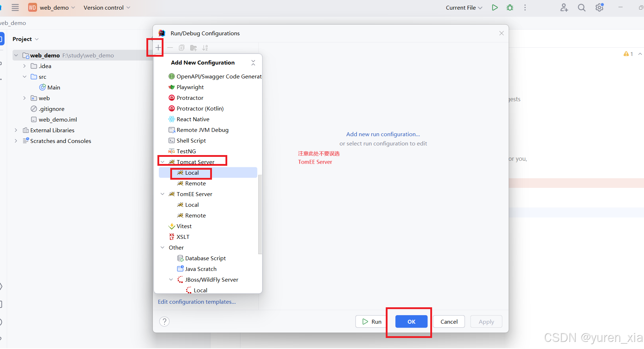Click the Add new run configuration link
644x349 pixels.
pyautogui.click(x=383, y=134)
